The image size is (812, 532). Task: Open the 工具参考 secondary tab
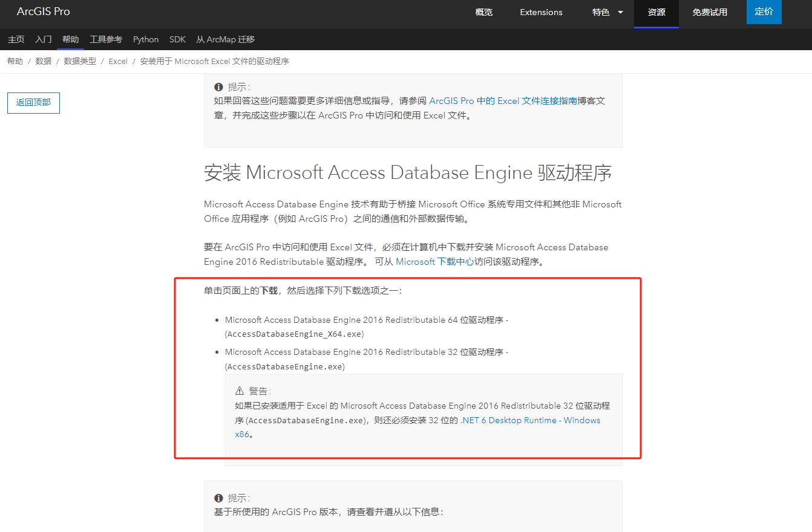(x=106, y=39)
